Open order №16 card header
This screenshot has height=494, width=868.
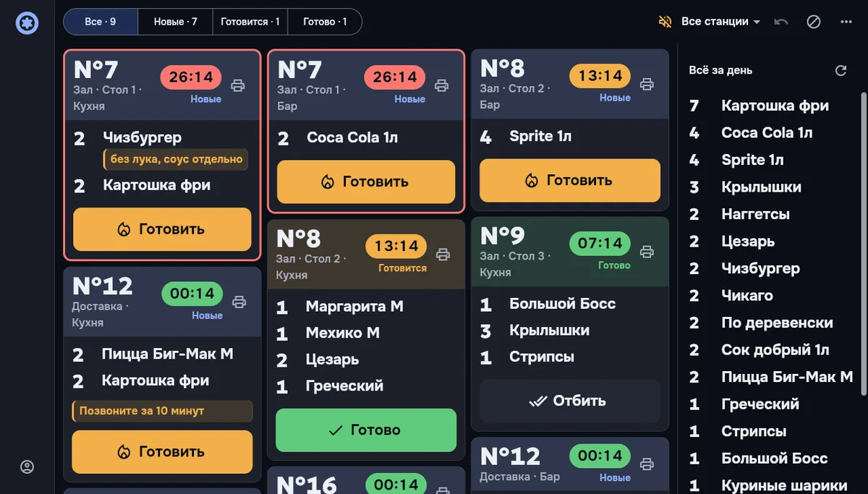366,480
